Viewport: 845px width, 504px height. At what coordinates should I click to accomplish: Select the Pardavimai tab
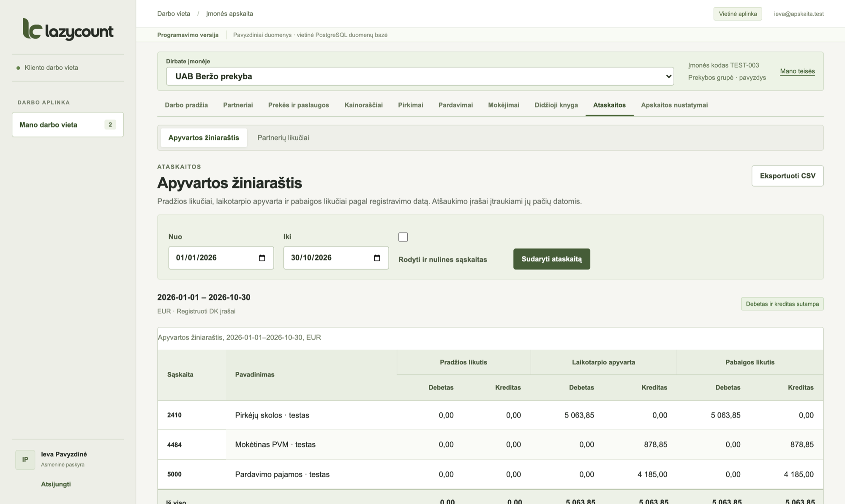(455, 105)
